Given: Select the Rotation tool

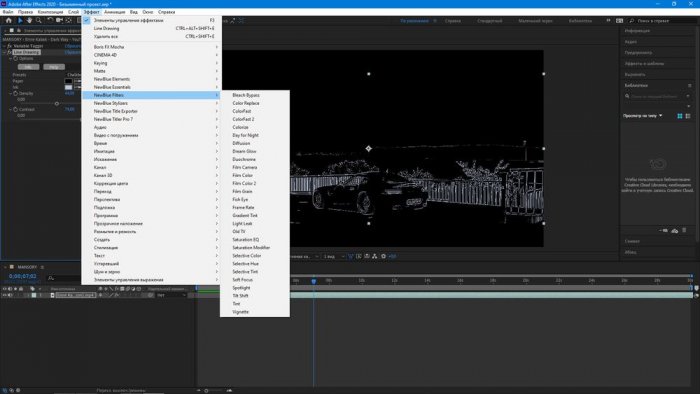Looking at the screenshot, I should click(x=50, y=21).
